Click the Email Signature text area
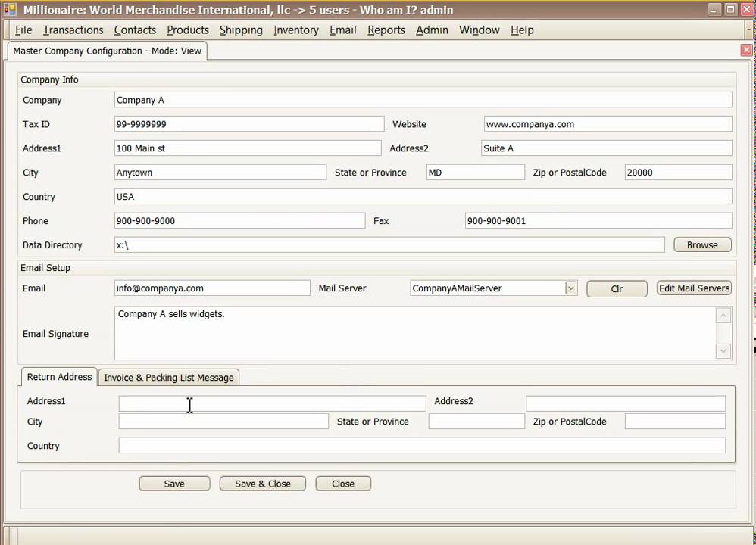 pos(415,333)
